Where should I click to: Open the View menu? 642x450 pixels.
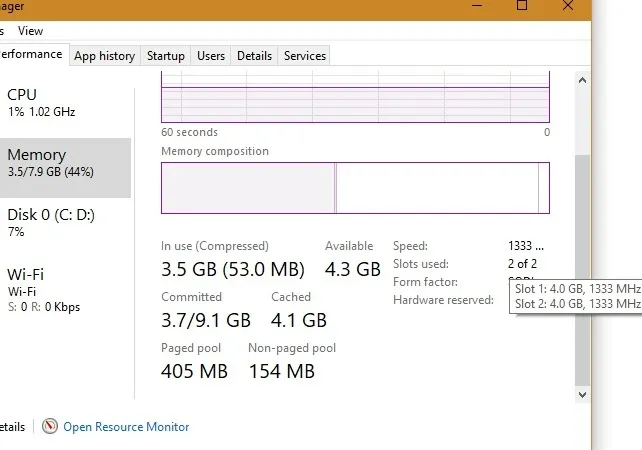point(30,31)
